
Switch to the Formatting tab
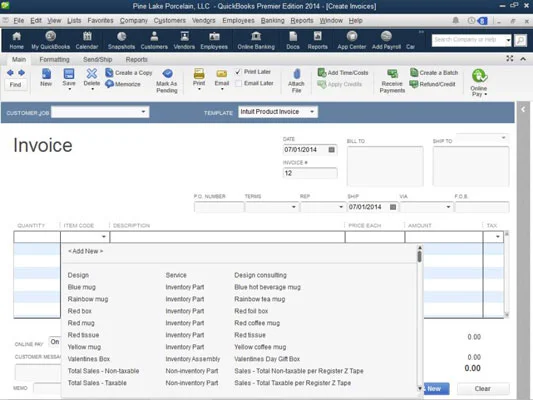[x=54, y=59]
